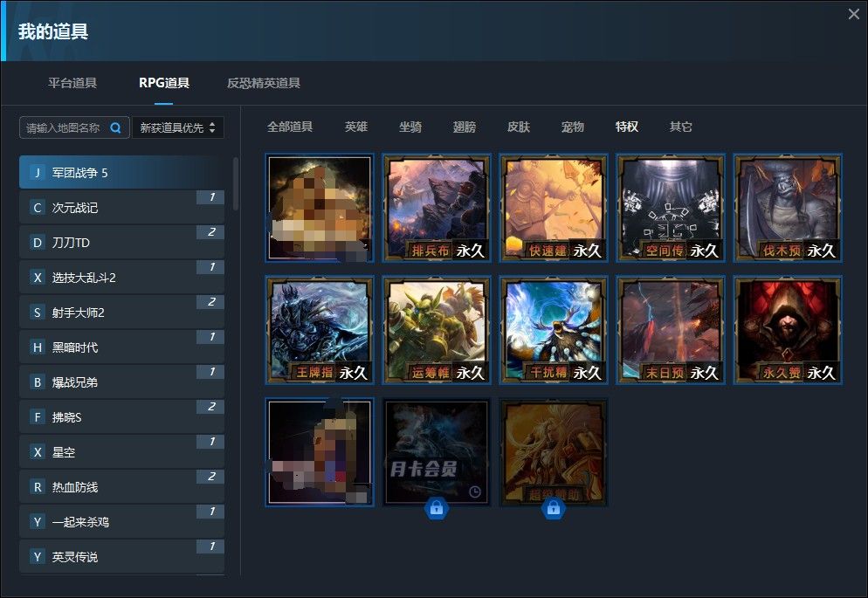Choose the 热血防线 map row
868x598 pixels.
(121, 486)
